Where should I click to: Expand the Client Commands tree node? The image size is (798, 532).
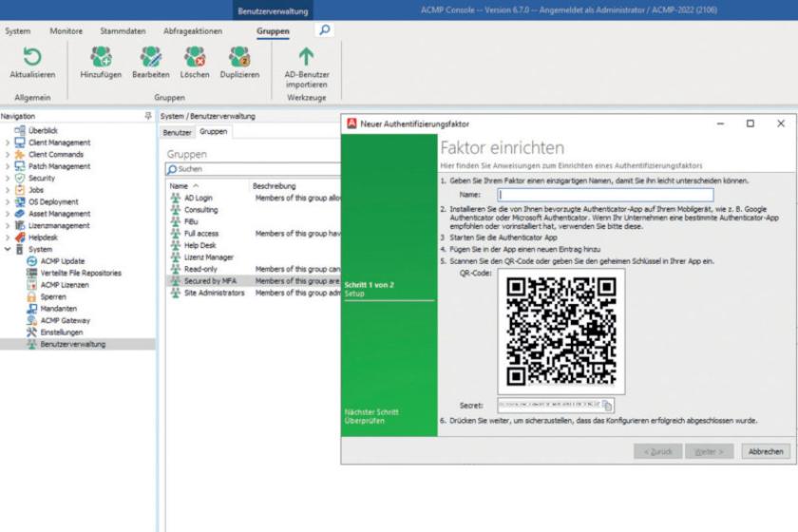click(8, 154)
